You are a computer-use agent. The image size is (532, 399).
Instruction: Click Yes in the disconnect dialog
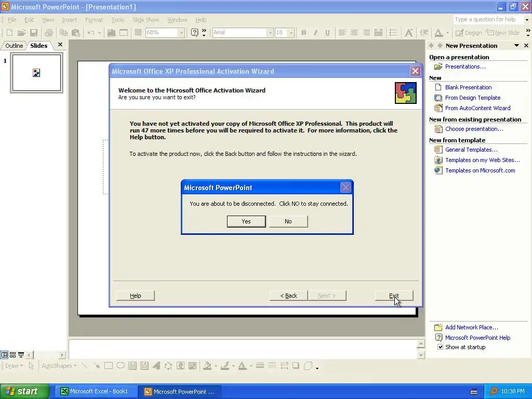point(246,221)
